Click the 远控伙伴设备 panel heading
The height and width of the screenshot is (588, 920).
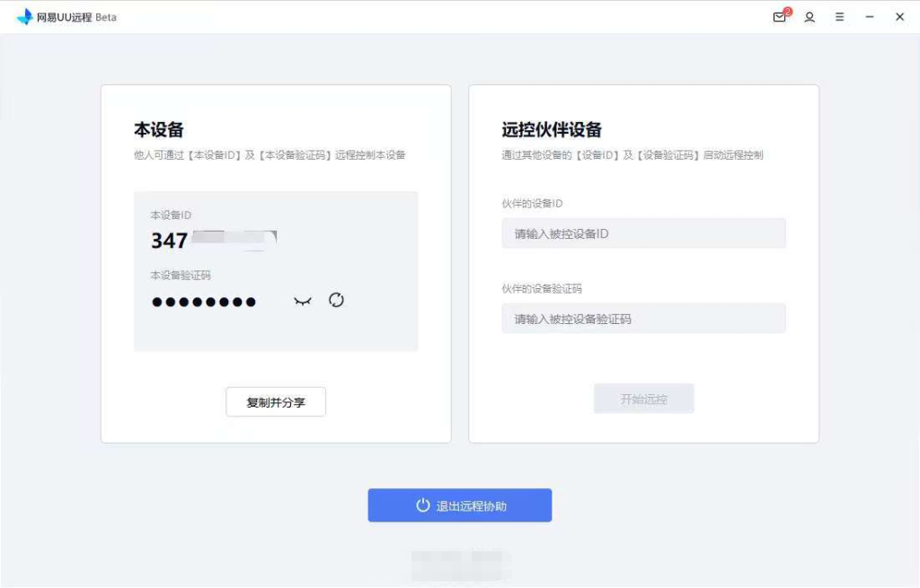tap(552, 129)
